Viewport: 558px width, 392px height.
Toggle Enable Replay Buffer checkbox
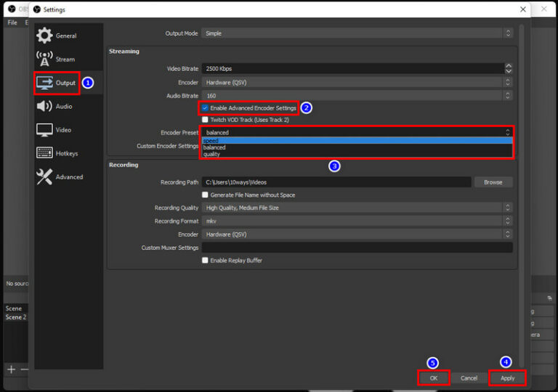(206, 260)
